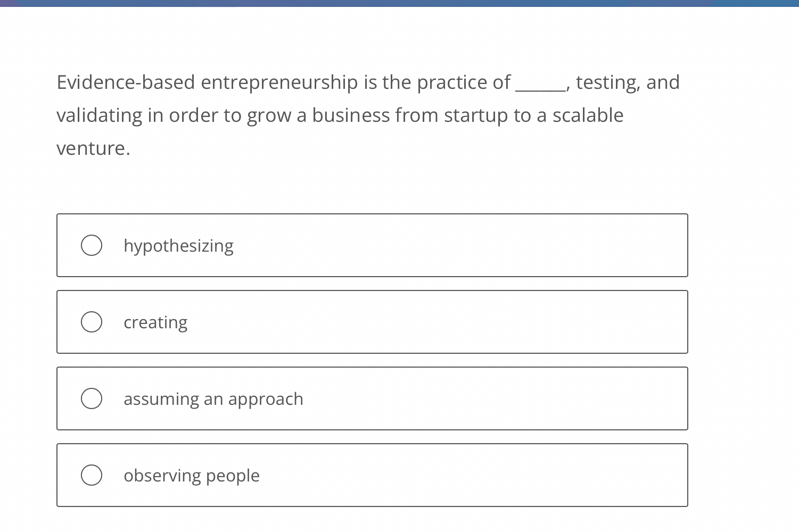Click the hypothesizing option box
This screenshot has width=799, height=532.
pos(372,245)
